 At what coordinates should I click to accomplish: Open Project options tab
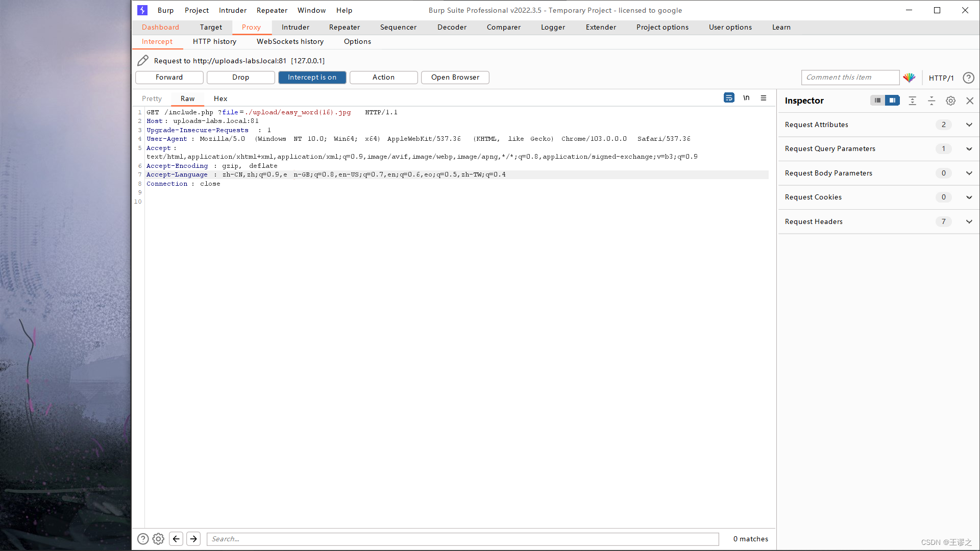[x=662, y=28]
